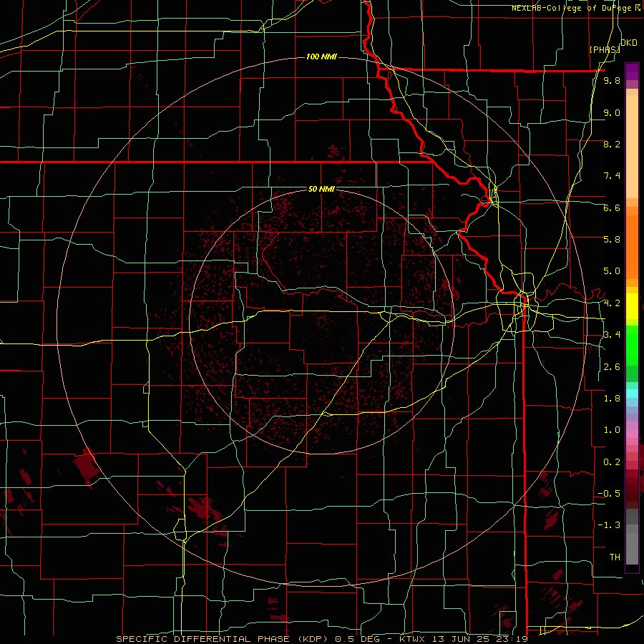This screenshot has width=644, height=644.
Task: Select the "7.4" scale label
Action: (612, 176)
